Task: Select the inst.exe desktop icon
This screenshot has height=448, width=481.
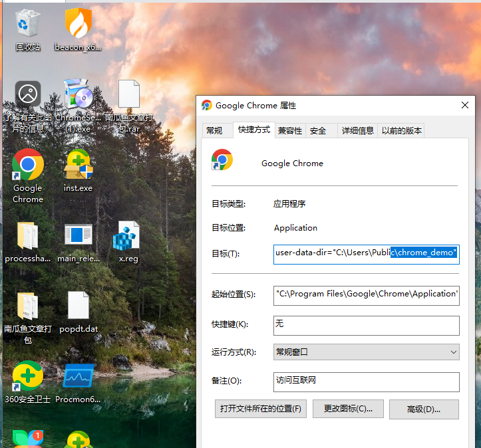Action: 79,171
